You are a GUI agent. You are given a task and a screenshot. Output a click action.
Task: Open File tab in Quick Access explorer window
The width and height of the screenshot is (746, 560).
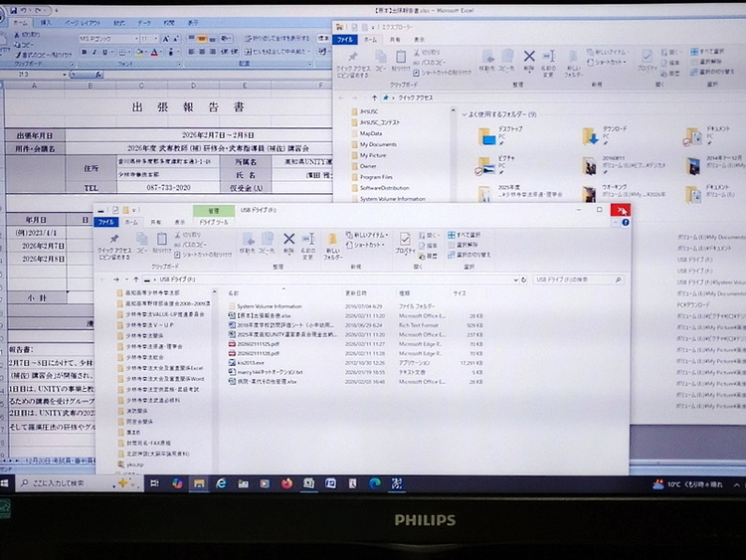(x=344, y=40)
